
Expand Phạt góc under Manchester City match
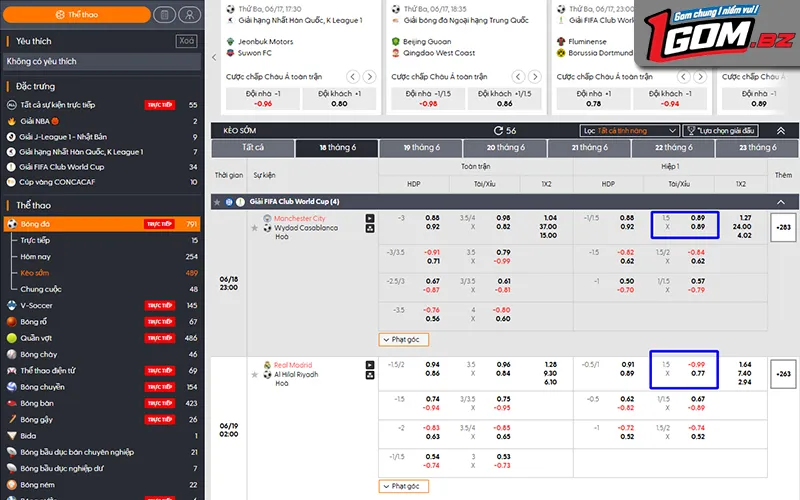tap(404, 340)
